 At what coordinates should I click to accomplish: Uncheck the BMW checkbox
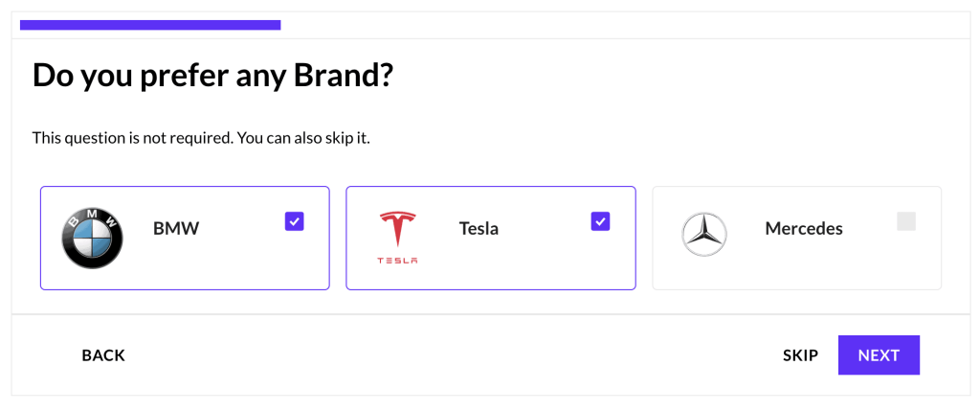tap(294, 221)
